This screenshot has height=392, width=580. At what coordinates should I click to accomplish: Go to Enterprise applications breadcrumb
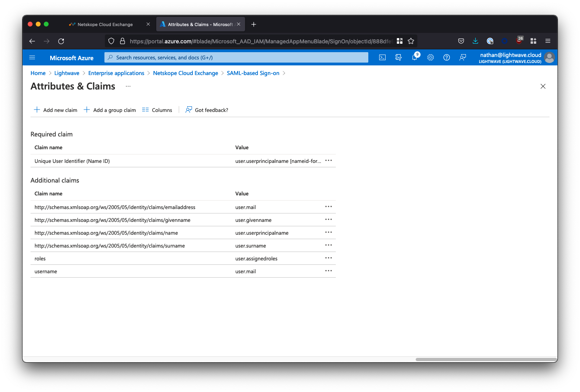(x=116, y=73)
